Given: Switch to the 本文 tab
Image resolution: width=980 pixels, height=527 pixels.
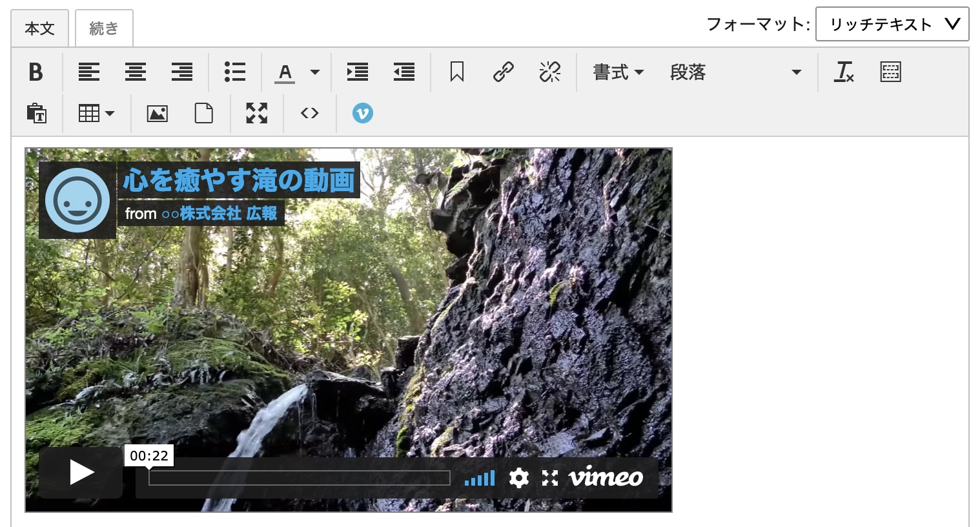Looking at the screenshot, I should point(40,28).
